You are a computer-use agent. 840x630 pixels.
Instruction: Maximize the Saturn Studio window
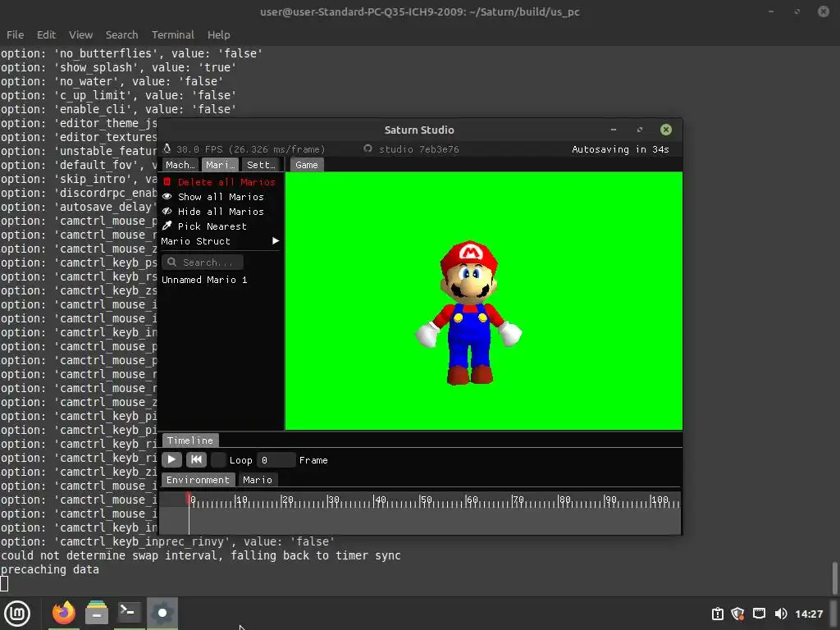pos(639,130)
